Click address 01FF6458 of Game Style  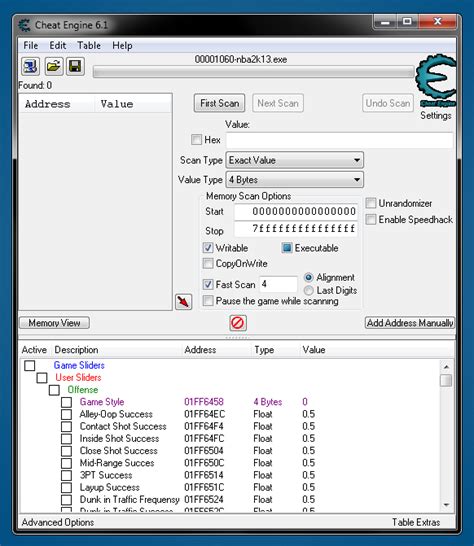click(x=204, y=402)
